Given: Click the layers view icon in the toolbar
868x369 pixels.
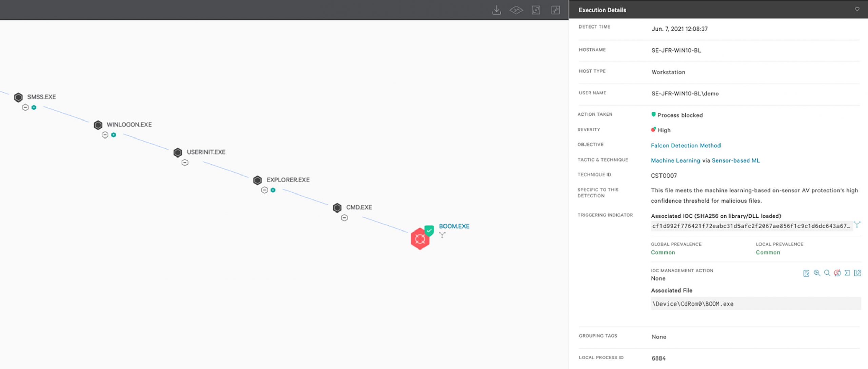Looking at the screenshot, I should [x=516, y=10].
